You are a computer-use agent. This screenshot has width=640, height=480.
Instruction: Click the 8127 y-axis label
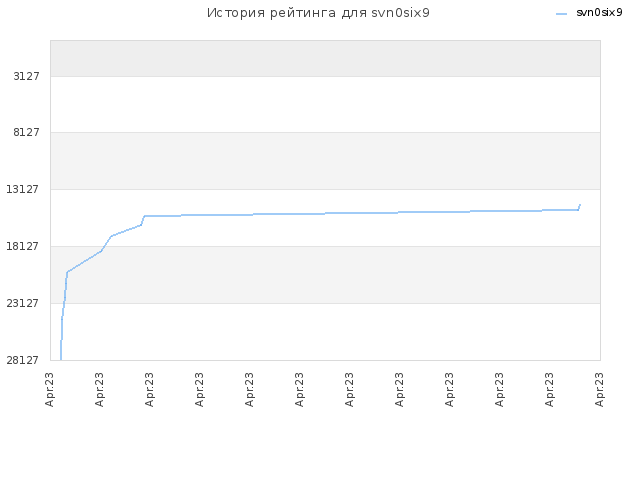point(26,132)
